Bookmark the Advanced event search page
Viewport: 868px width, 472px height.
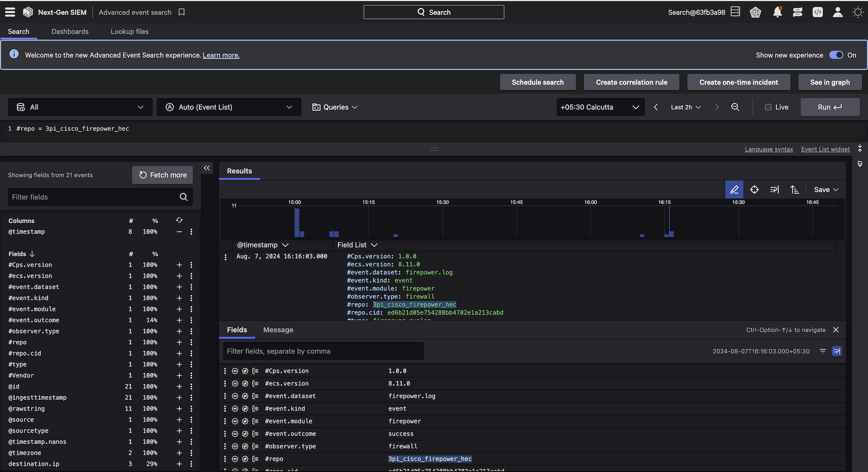click(182, 12)
